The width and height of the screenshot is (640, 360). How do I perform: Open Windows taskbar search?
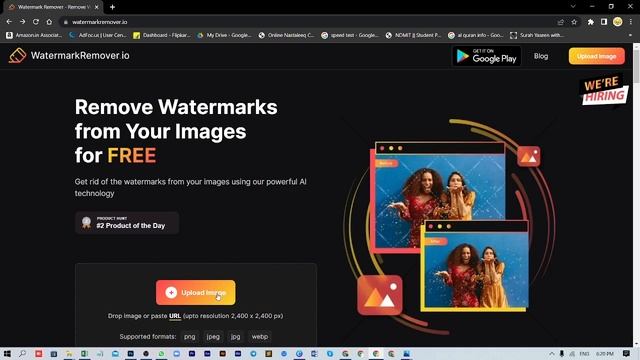pos(22,353)
